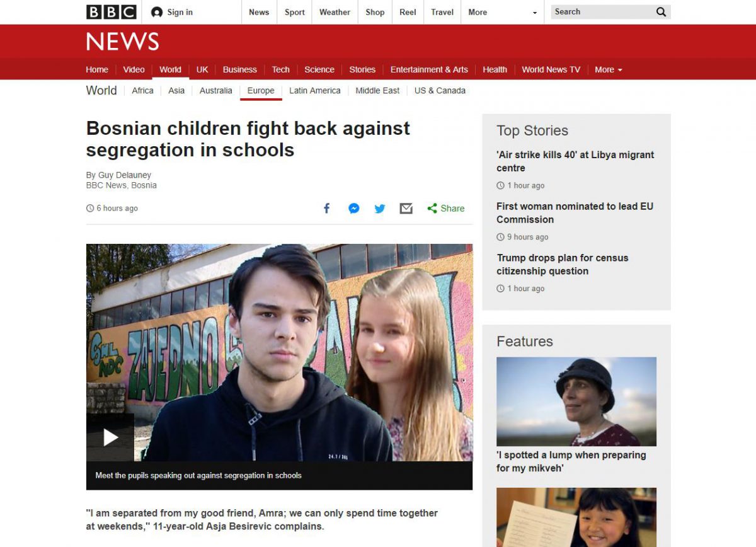756x547 pixels.
Task: Expand the red navigation More dropdown
Action: pos(609,69)
